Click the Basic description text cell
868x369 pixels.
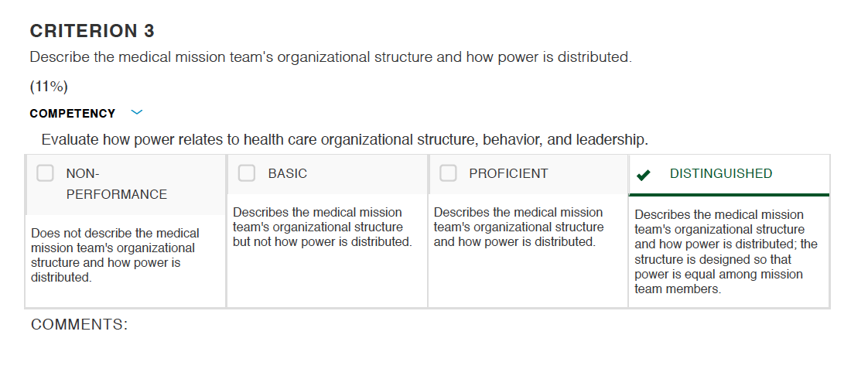coord(322,227)
